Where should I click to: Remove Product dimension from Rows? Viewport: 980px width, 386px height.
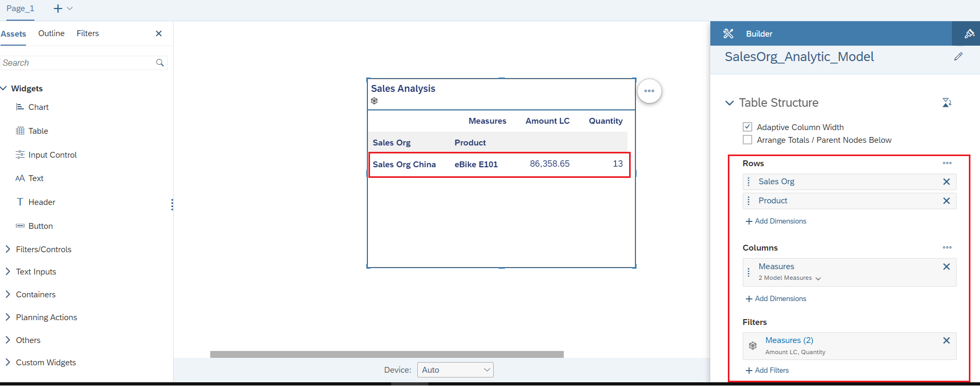(946, 201)
